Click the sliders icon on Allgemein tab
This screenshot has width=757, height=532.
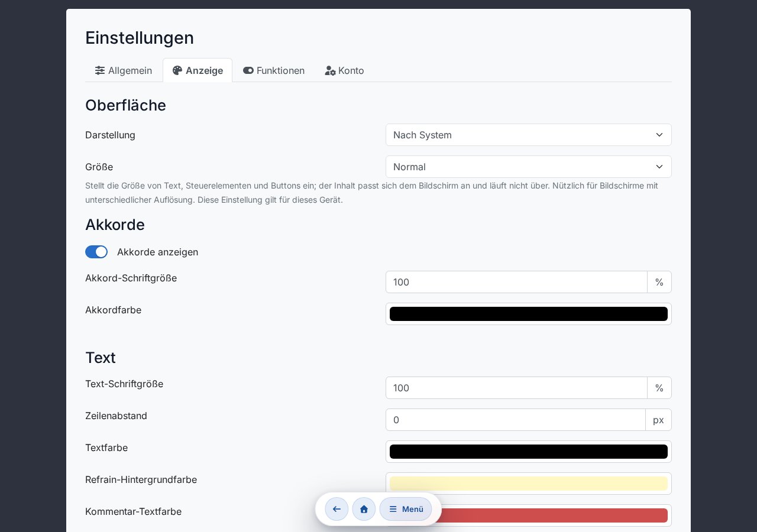(x=100, y=70)
